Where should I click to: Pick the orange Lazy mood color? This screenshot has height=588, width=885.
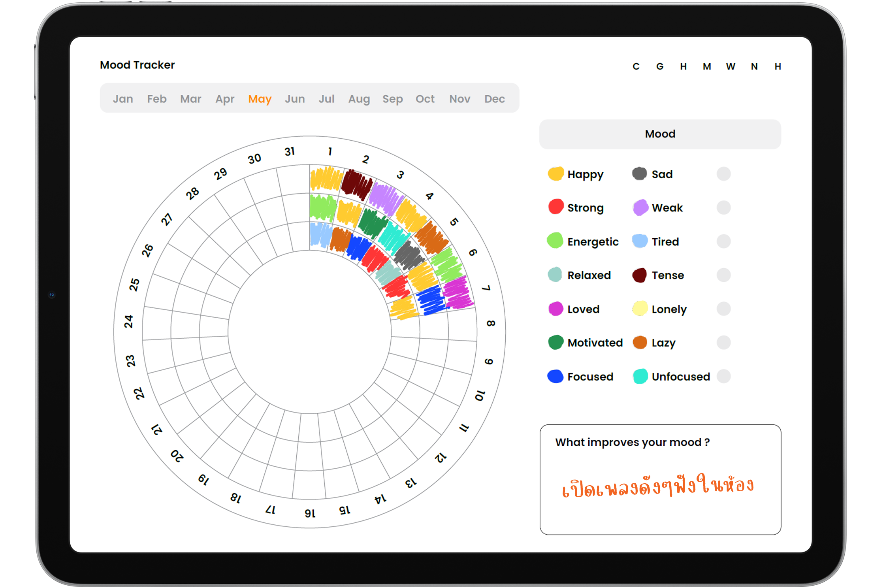[640, 343]
